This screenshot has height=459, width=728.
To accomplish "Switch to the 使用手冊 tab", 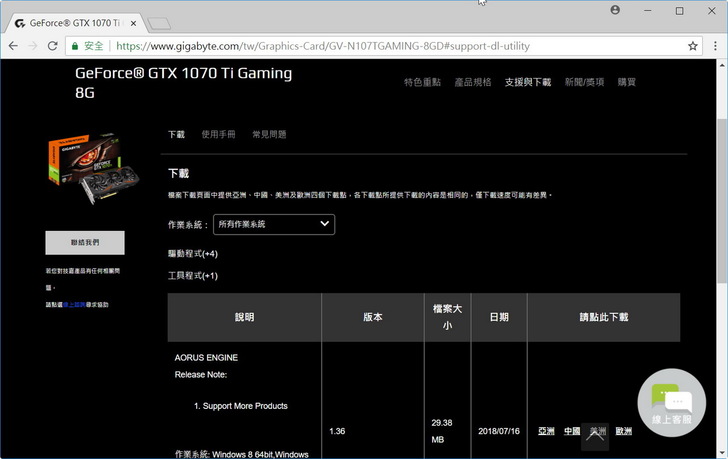I will (x=218, y=135).
